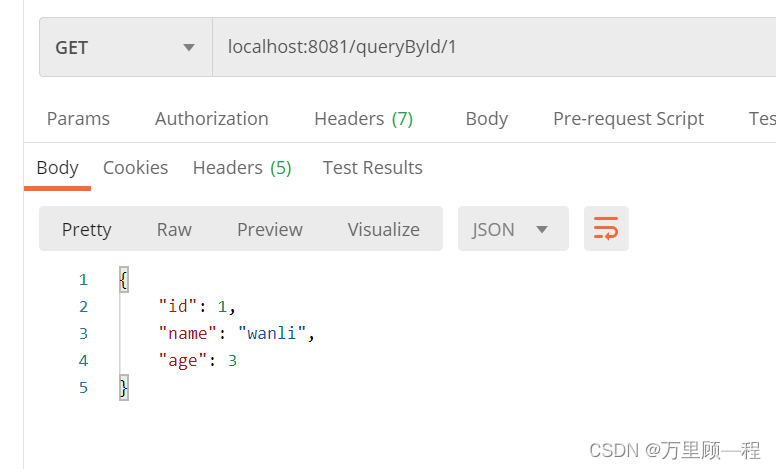Click the request URL field localhost:8081/queryById/1
Image resolution: width=776 pixels, height=469 pixels.
pyautogui.click(x=494, y=47)
